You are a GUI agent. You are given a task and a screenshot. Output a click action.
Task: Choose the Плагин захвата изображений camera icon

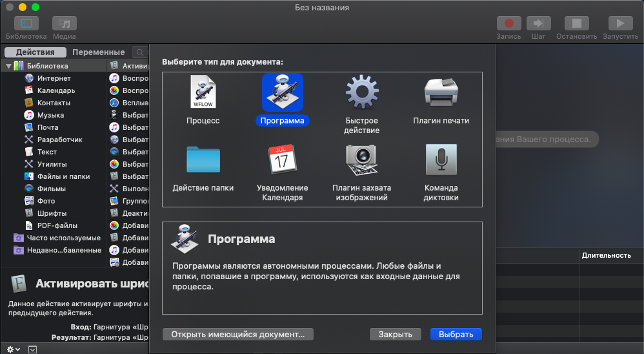click(362, 160)
